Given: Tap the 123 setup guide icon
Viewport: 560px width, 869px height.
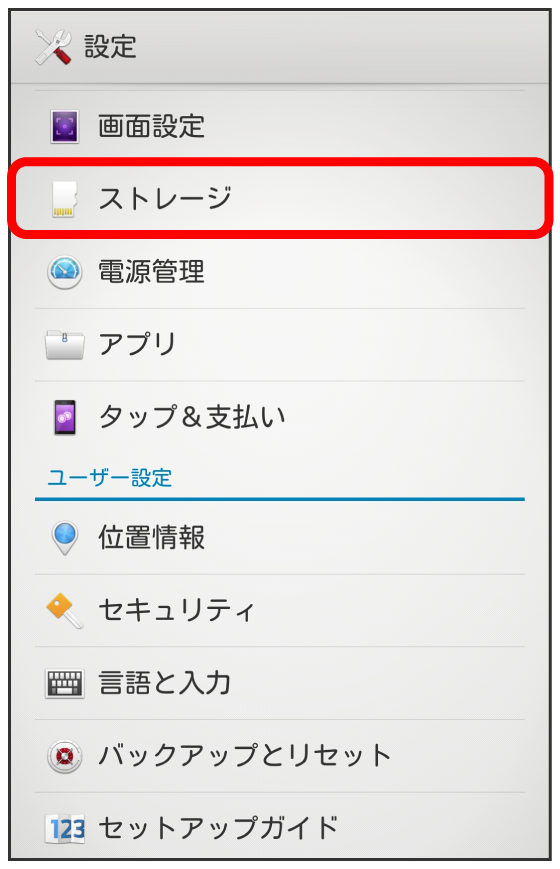Looking at the screenshot, I should tap(64, 828).
